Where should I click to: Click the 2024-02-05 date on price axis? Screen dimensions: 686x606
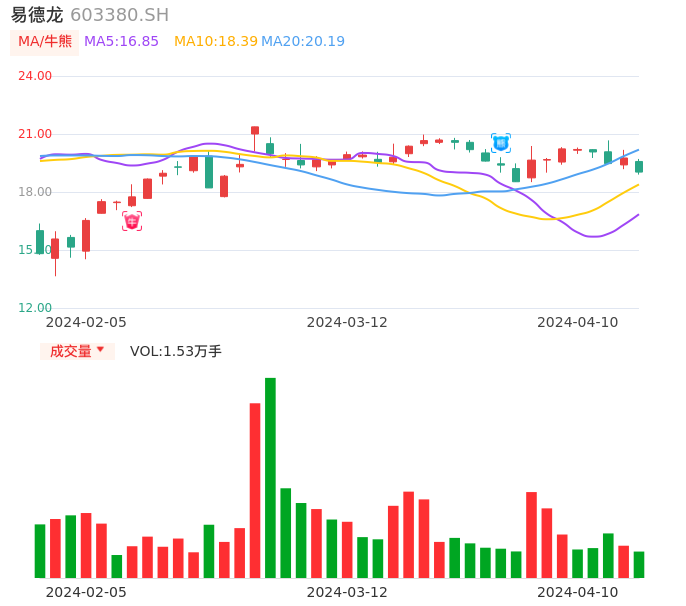(86, 322)
